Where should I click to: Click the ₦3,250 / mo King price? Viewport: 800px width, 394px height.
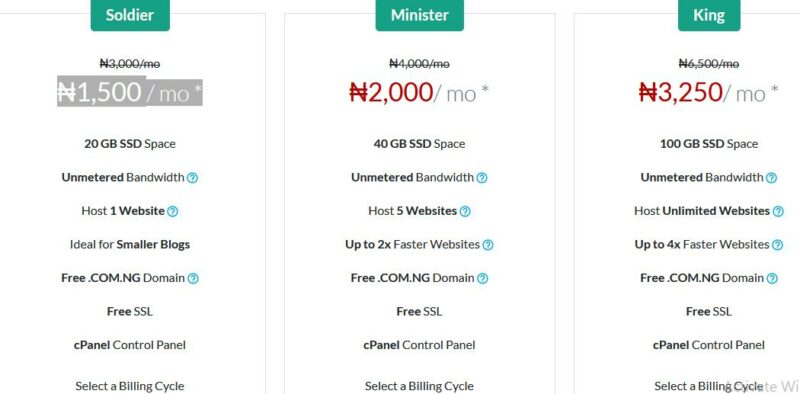tap(709, 92)
